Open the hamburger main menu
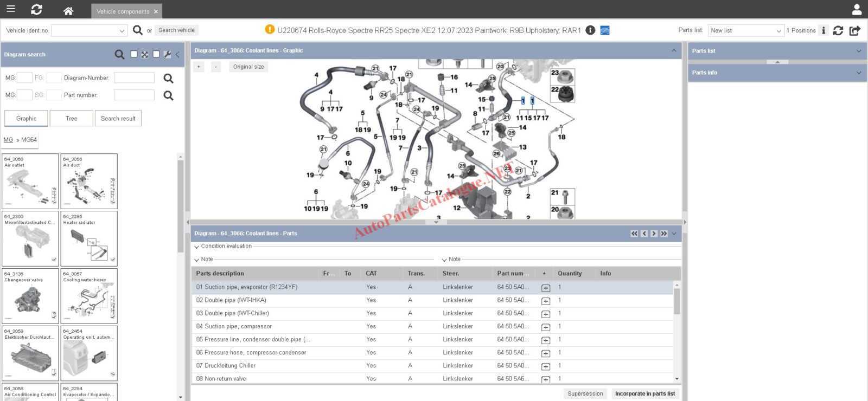Viewport: 868px width, 401px height. pyautogui.click(x=10, y=9)
